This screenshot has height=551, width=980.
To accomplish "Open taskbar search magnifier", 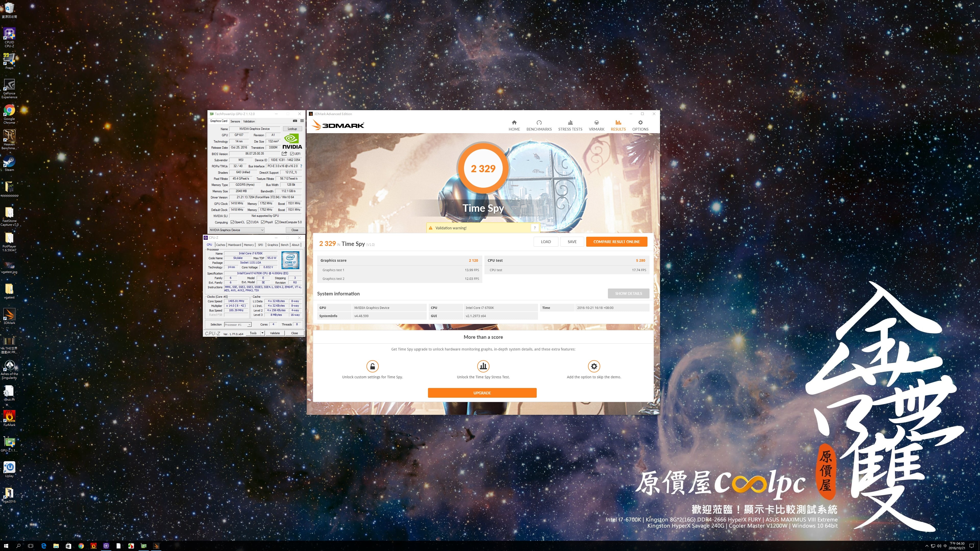I will click(x=18, y=546).
